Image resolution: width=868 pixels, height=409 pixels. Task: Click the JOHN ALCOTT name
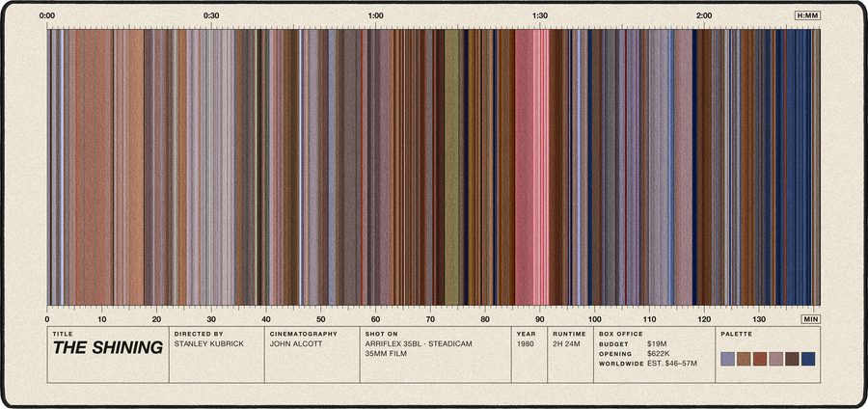coord(294,343)
